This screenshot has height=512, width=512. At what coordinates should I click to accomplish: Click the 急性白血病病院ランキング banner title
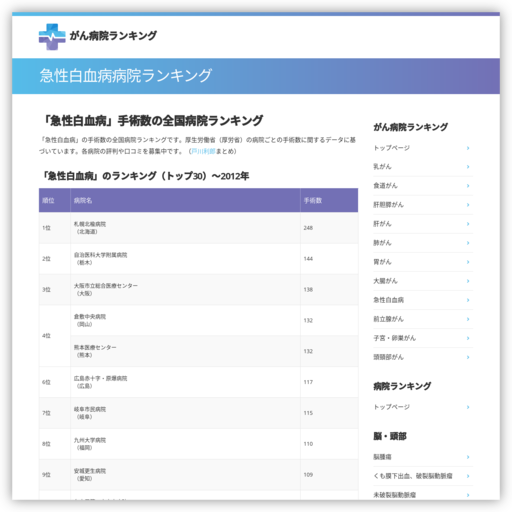(x=126, y=76)
